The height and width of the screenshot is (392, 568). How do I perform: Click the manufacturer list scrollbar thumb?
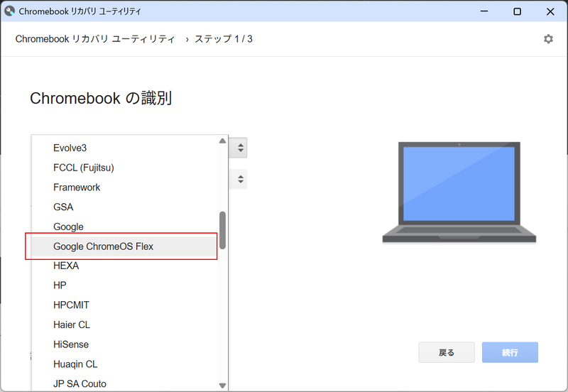click(x=222, y=230)
